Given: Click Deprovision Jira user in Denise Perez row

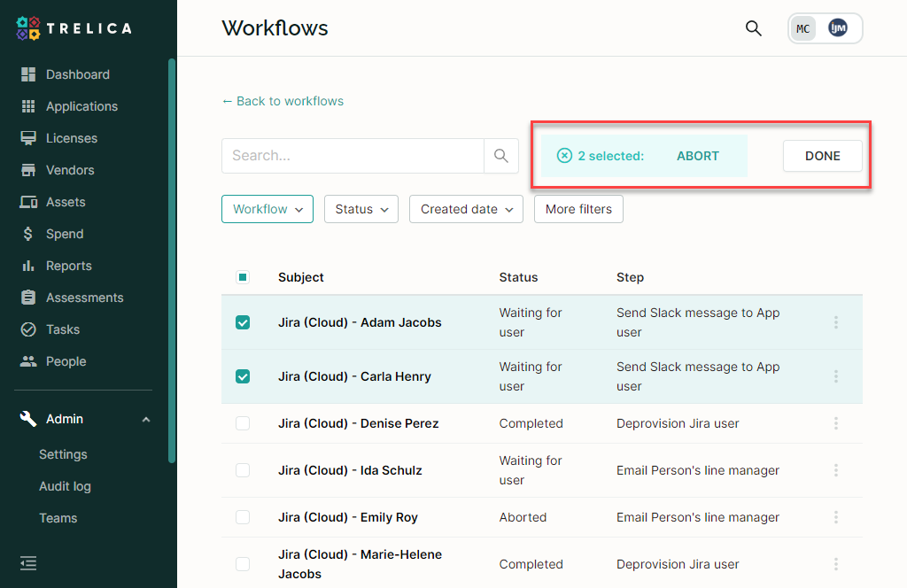Looking at the screenshot, I should click(x=678, y=423).
